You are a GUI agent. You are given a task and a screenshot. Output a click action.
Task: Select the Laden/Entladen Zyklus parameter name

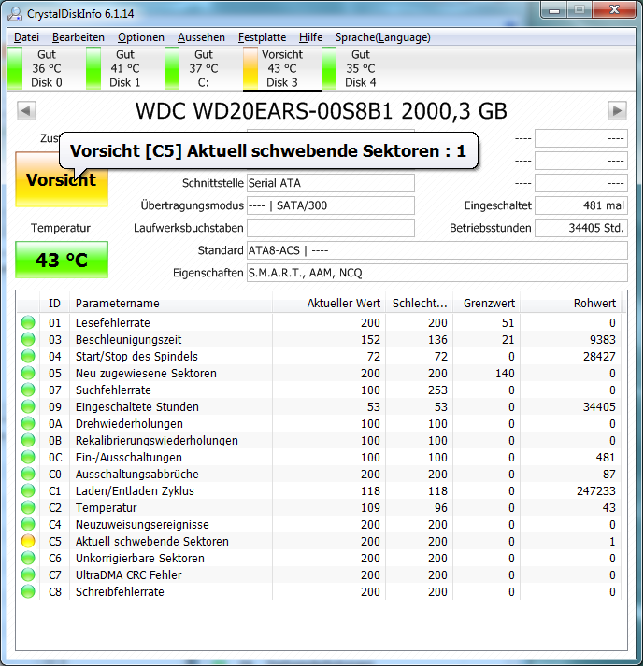point(135,490)
